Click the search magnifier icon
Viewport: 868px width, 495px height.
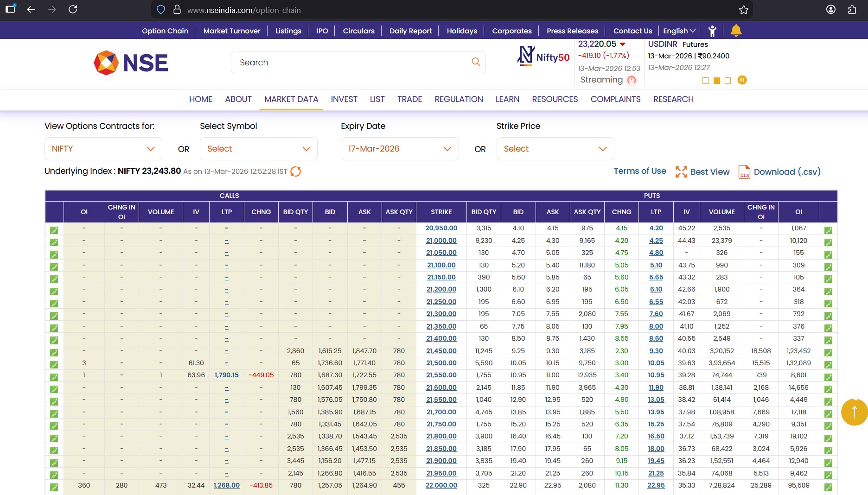[x=476, y=62]
